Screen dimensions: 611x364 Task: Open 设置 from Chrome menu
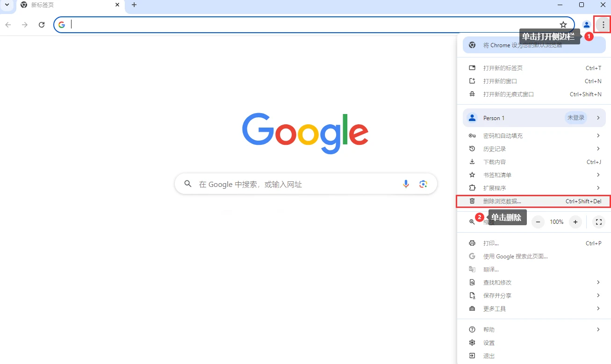pyautogui.click(x=534, y=343)
